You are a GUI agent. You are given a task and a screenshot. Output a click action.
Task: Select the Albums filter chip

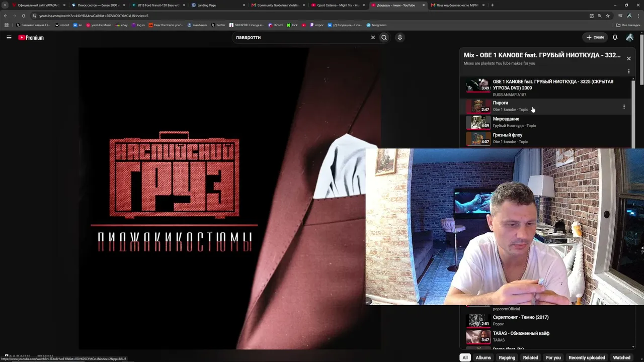(x=483, y=357)
